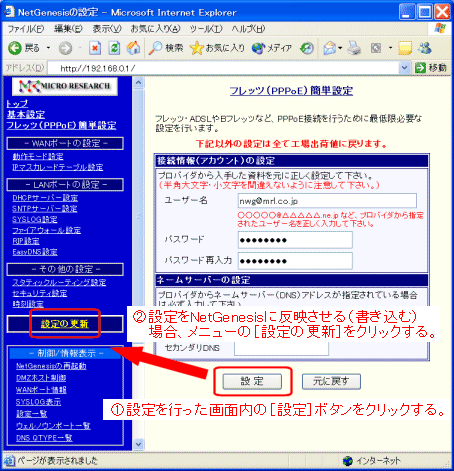
Task: Click the ユーザー名 input field
Action: pos(327,201)
